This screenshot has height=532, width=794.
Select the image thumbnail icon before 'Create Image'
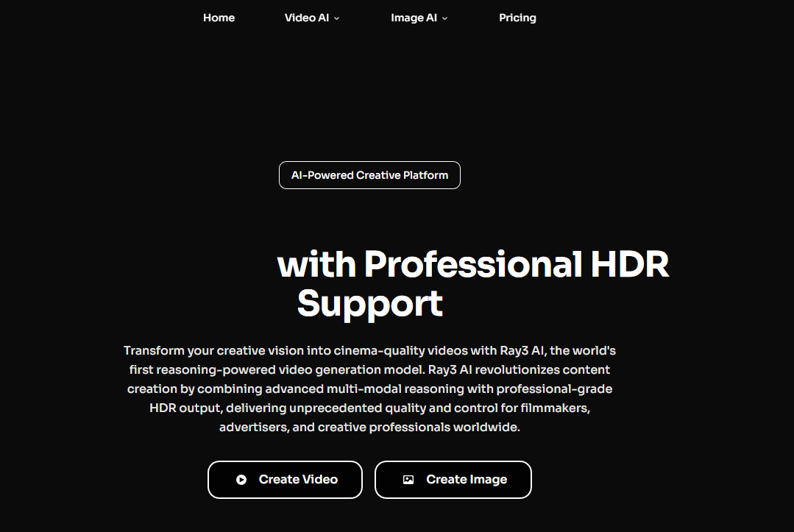(x=409, y=479)
